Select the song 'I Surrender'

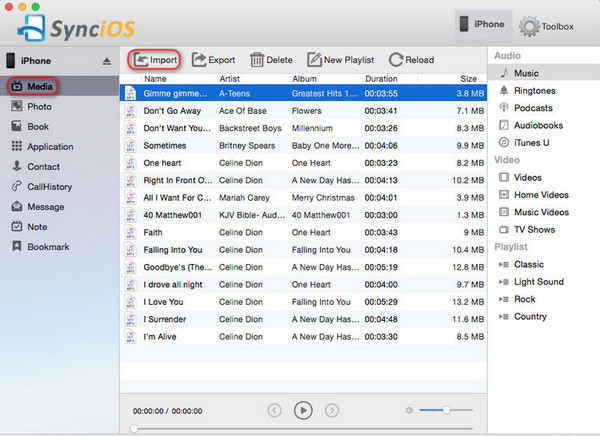303,319
